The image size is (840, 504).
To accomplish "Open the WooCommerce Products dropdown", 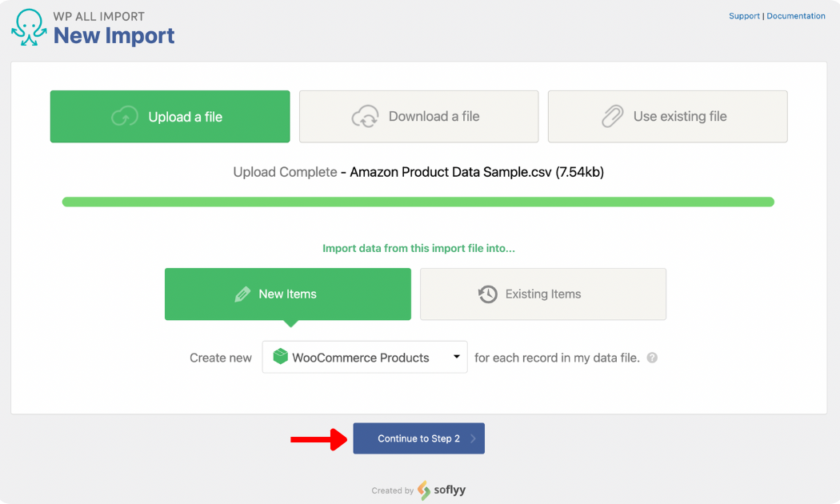I will 364,357.
